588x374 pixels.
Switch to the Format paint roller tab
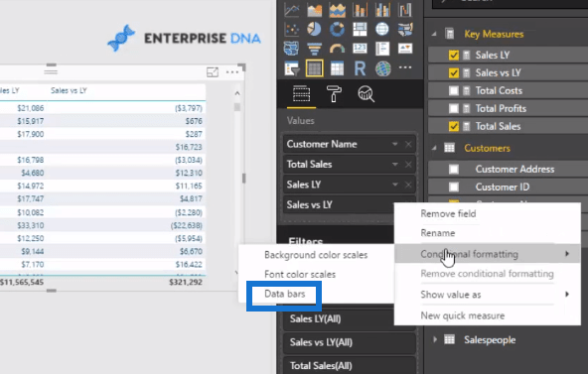point(334,93)
